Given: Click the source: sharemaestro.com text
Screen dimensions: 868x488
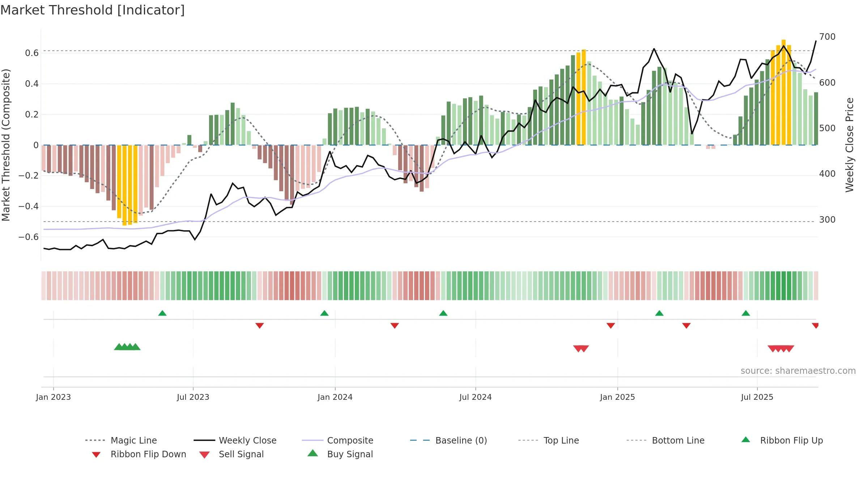Looking at the screenshot, I should 798,371.
